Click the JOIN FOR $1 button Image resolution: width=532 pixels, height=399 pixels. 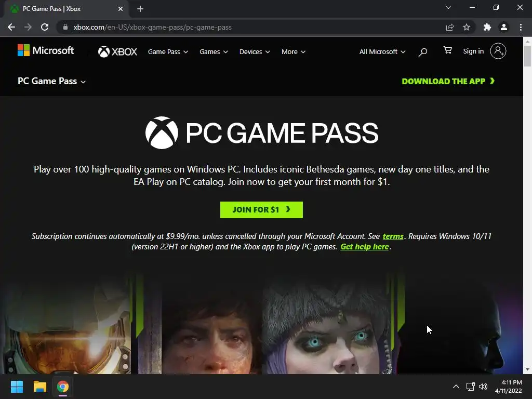(261, 210)
